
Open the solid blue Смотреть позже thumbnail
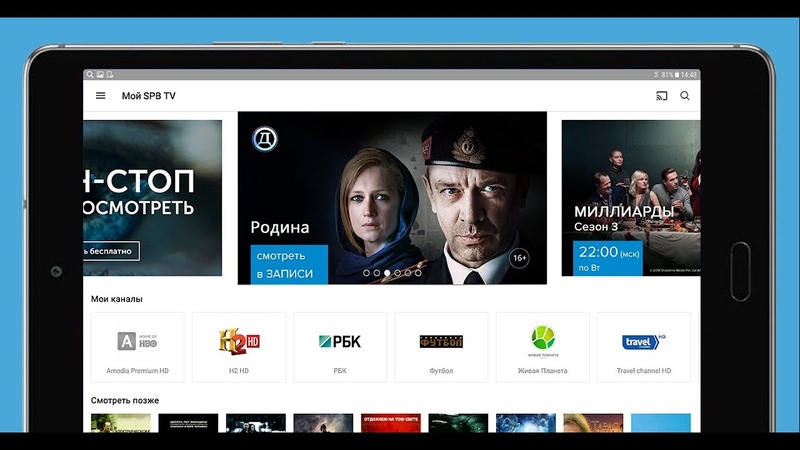click(661, 423)
